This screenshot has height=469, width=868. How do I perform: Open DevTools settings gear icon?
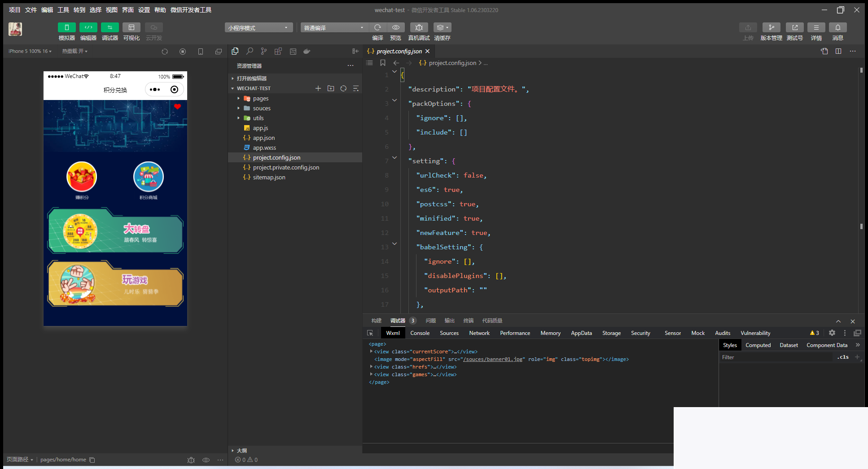tap(832, 333)
